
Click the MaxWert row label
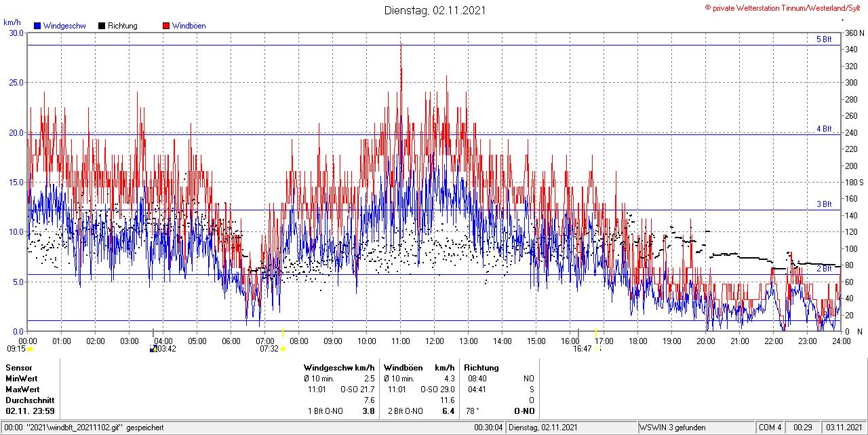coord(22,390)
